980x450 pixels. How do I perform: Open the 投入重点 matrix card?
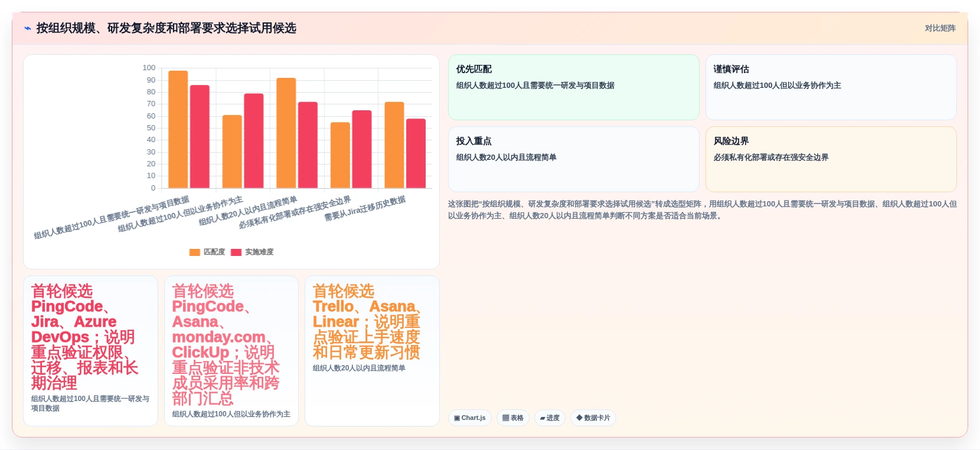point(574,159)
